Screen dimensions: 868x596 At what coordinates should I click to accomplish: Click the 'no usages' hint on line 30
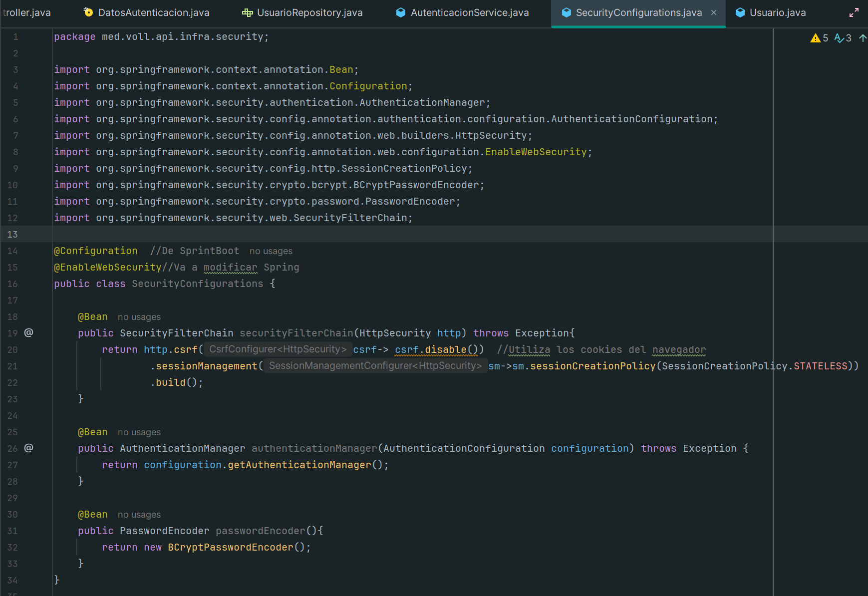coord(139,515)
